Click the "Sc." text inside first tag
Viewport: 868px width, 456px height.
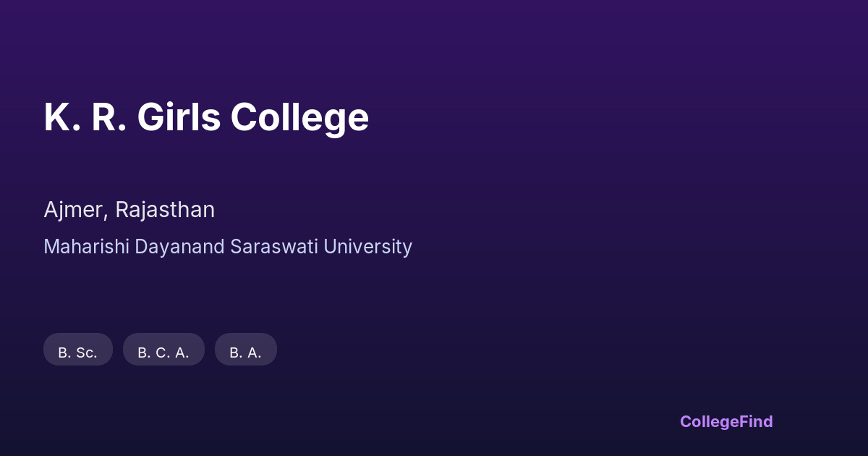pos(87,352)
